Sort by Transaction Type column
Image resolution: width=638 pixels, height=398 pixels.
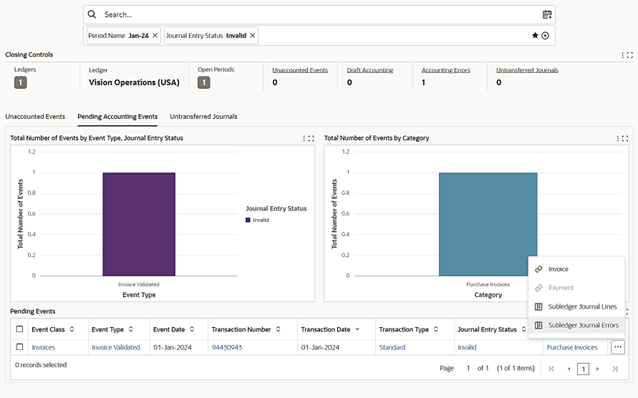436,329
